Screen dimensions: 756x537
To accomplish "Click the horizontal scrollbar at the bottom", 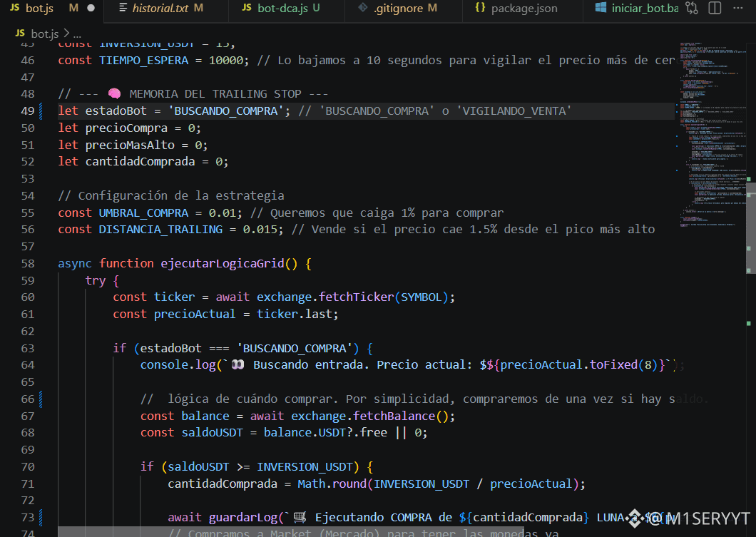I will point(290,532).
